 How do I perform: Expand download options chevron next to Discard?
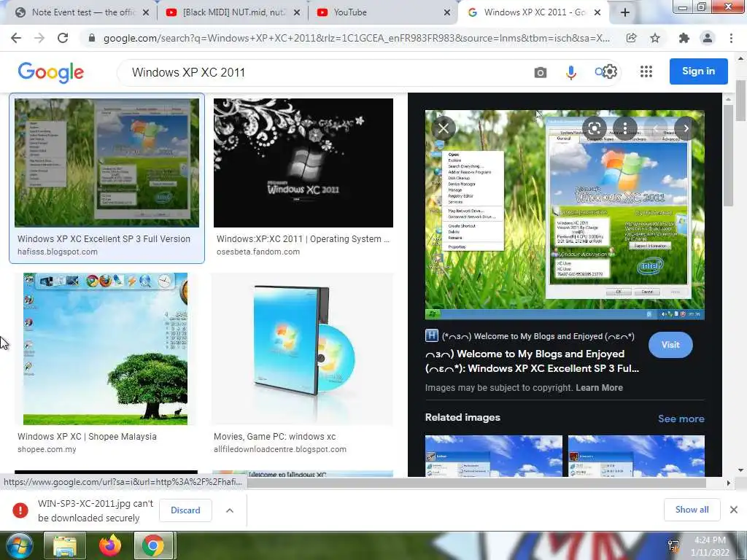click(x=230, y=510)
